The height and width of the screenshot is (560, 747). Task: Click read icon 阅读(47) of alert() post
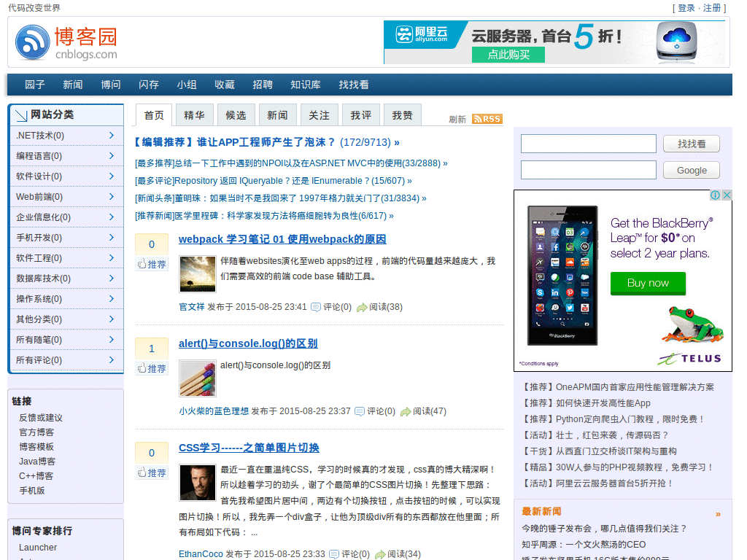point(406,412)
